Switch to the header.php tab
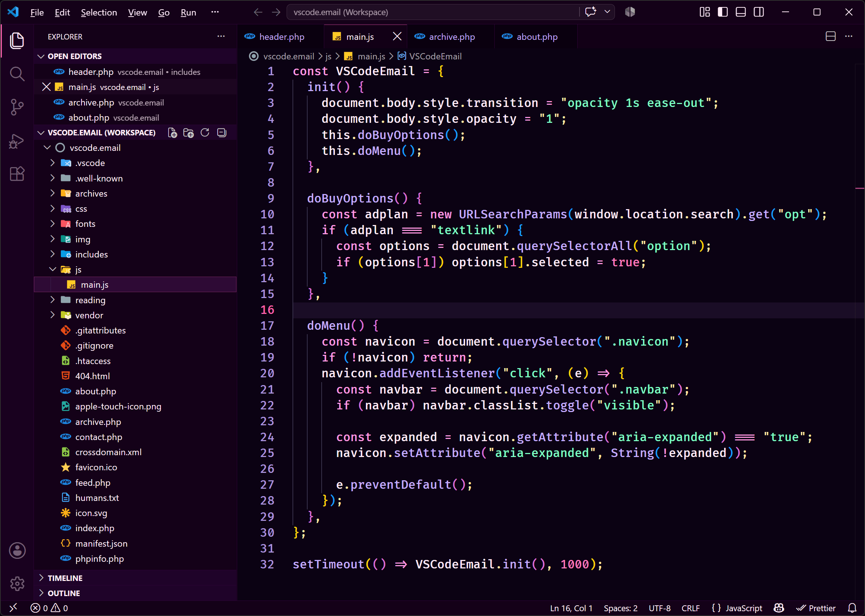This screenshot has width=865, height=616. [281, 37]
